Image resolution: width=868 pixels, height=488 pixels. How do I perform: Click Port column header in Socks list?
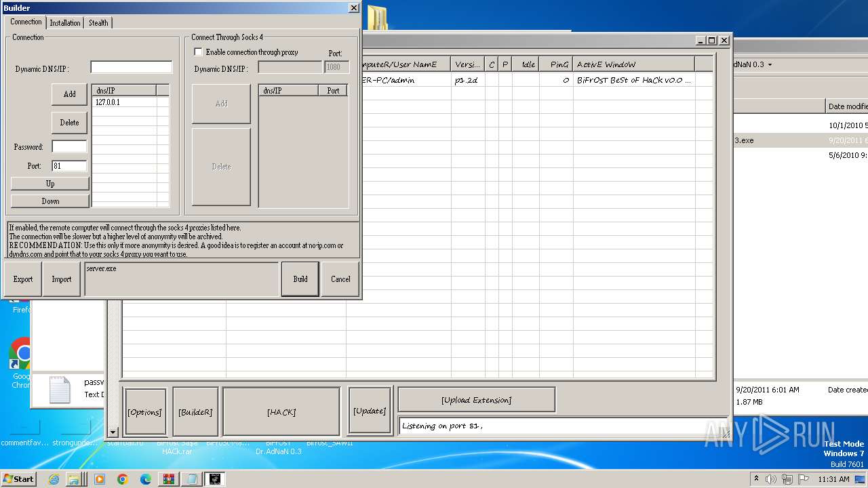(333, 90)
